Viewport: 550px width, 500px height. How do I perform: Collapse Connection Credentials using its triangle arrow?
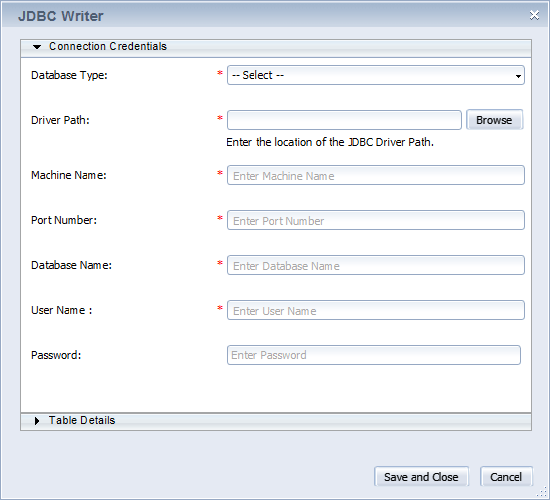(37, 47)
